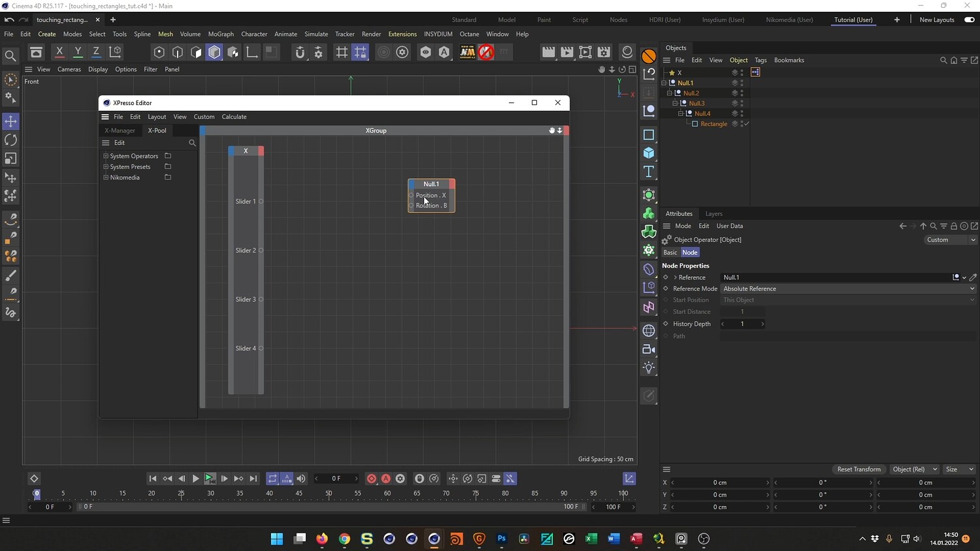This screenshot has width=980, height=551.
Task: Select the Rotate tool in left toolbar
Action: (x=10, y=140)
